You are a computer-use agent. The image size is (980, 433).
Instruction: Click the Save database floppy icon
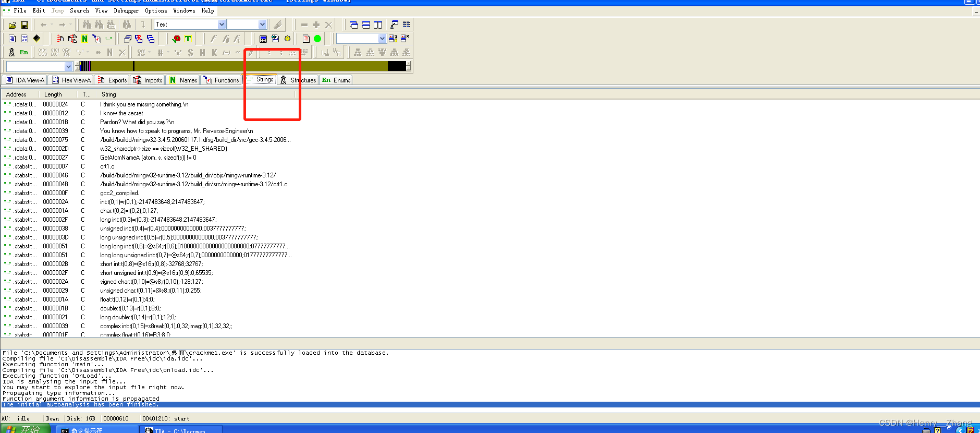click(x=24, y=25)
